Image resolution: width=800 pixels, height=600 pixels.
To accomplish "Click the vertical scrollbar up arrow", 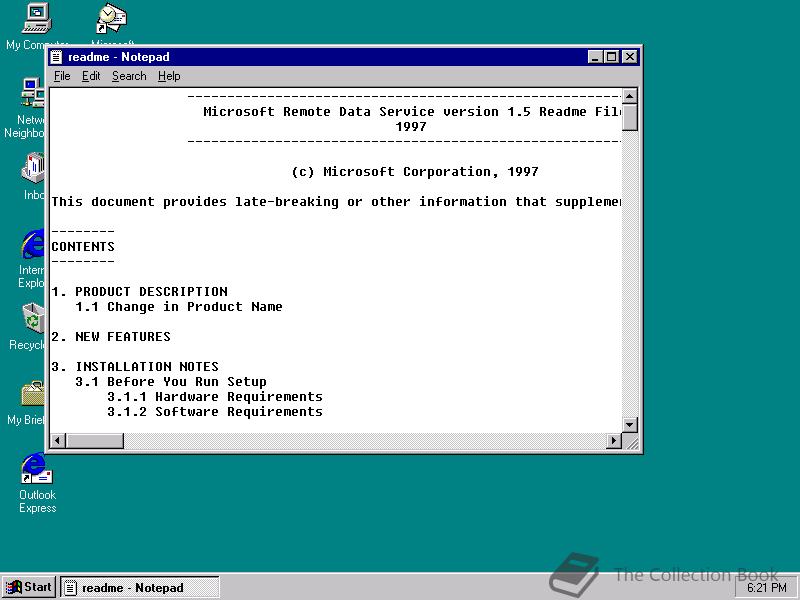I will [630, 96].
